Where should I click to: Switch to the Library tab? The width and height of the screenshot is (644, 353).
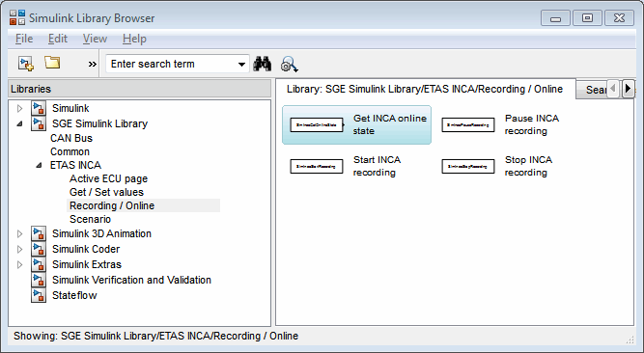coord(425,89)
